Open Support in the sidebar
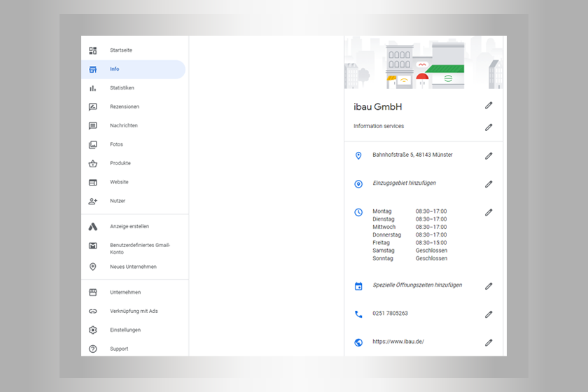588x392 pixels. (x=134, y=349)
